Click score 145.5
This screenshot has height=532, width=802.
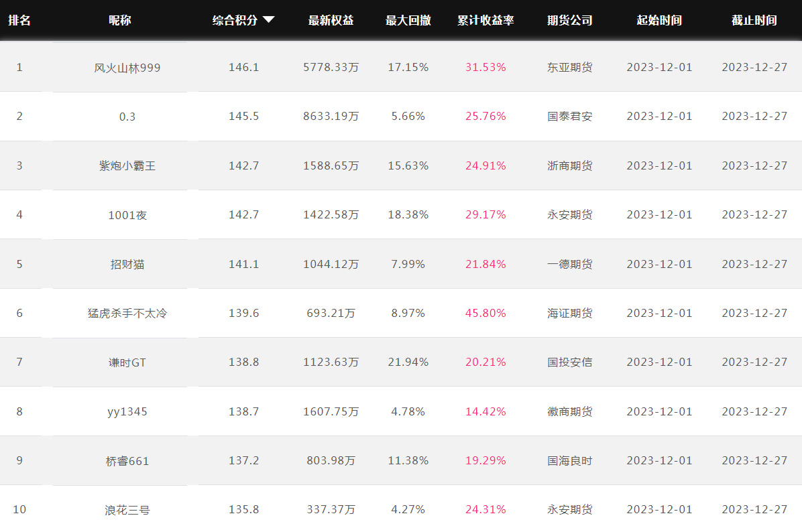point(244,117)
